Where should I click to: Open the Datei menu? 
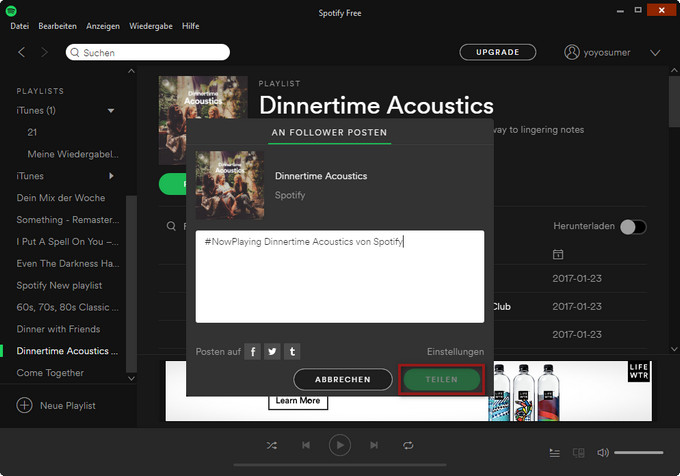point(20,26)
